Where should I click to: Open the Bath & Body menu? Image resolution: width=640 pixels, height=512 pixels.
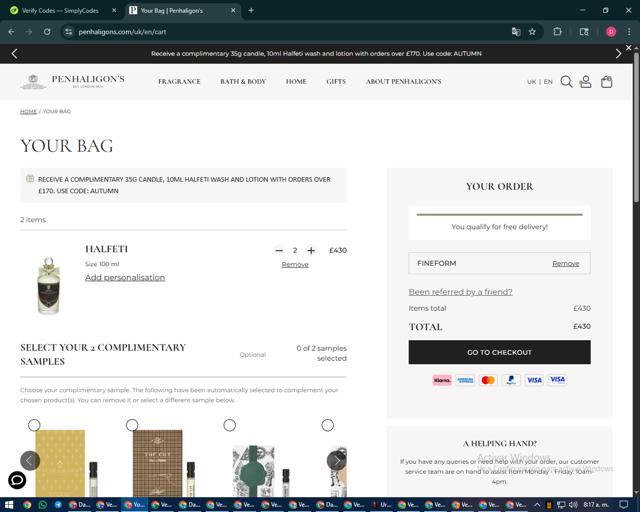243,82
